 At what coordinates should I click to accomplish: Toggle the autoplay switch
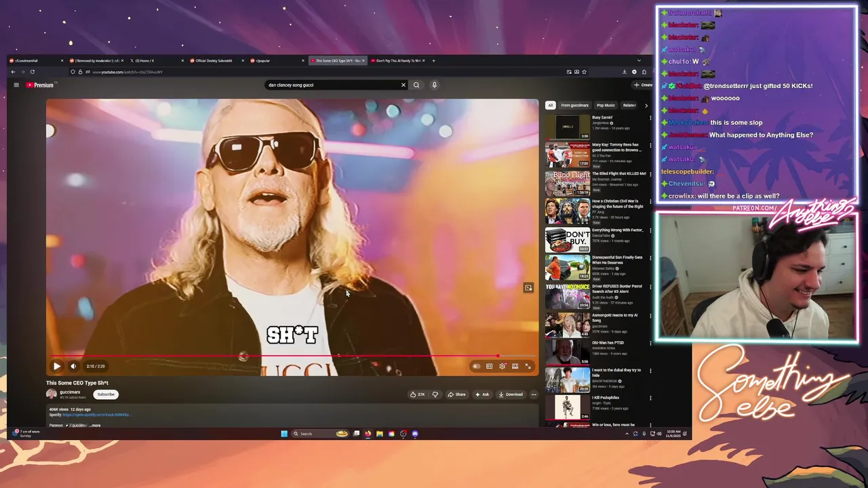[x=476, y=366]
